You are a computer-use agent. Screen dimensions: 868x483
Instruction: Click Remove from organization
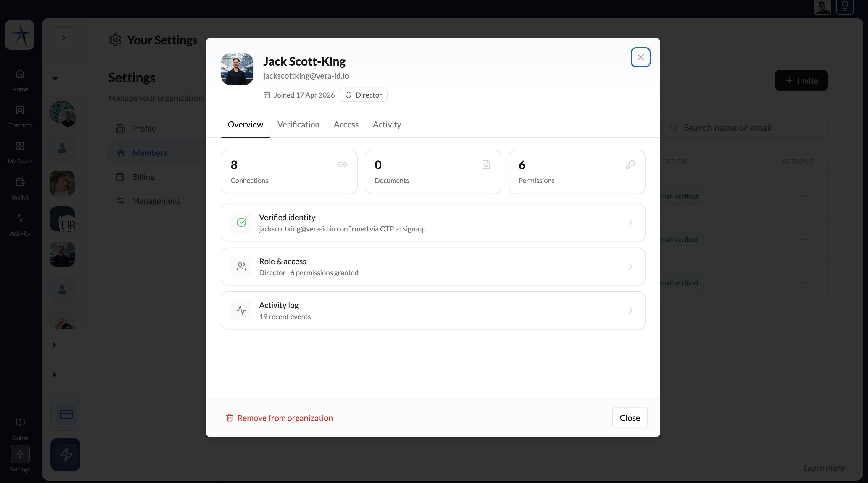click(279, 418)
